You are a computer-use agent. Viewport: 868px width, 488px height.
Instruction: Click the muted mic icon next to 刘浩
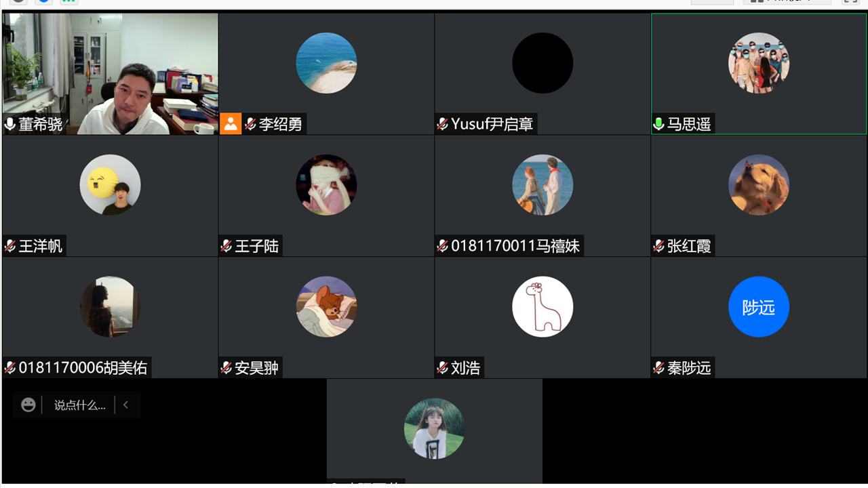click(443, 368)
